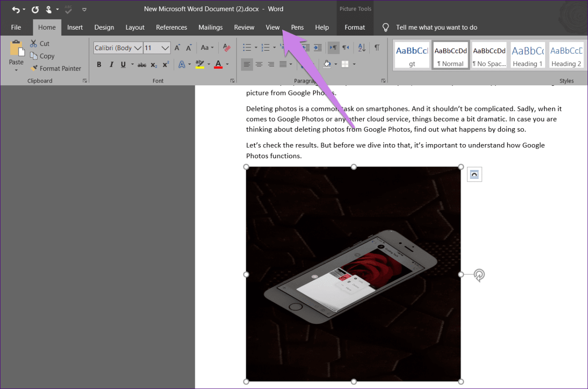Viewport: 588px width, 389px height.
Task: Increase paragraph indent
Action: pos(318,48)
